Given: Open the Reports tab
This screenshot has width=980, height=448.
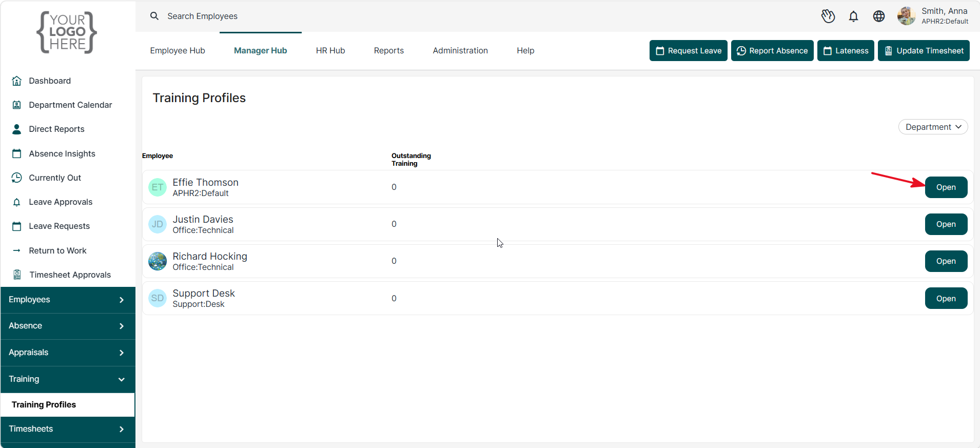Looking at the screenshot, I should coord(389,50).
